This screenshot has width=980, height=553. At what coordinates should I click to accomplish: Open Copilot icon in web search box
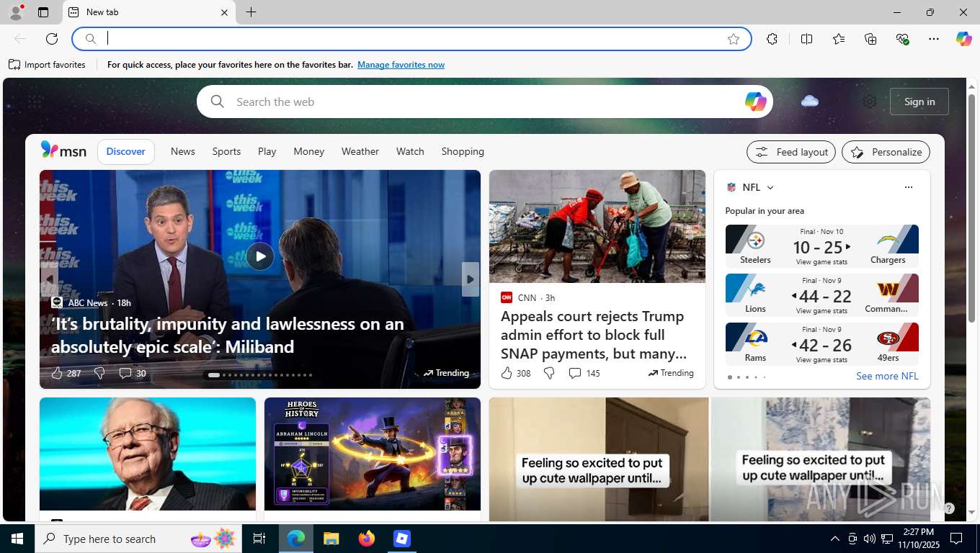755,102
